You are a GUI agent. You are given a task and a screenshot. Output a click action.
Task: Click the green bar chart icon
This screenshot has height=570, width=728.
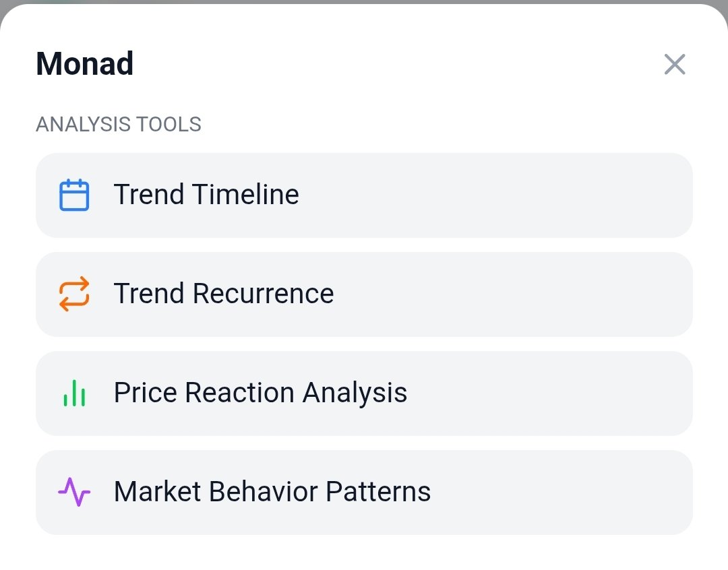[x=74, y=393]
